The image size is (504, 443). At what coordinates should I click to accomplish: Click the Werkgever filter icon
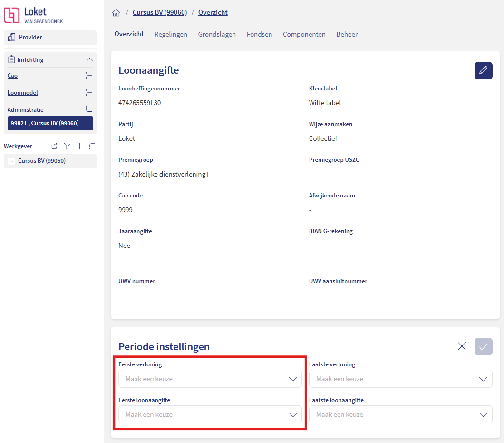tap(67, 146)
